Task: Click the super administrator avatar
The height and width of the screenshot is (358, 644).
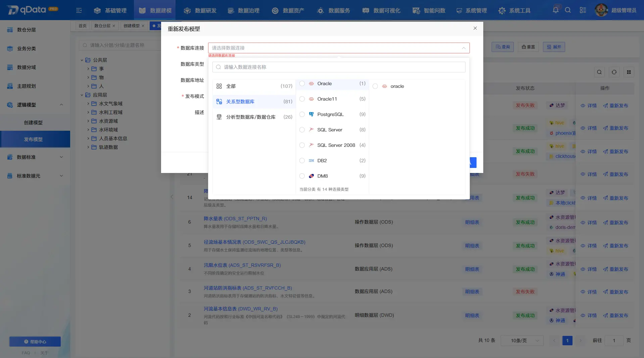Action: click(601, 10)
